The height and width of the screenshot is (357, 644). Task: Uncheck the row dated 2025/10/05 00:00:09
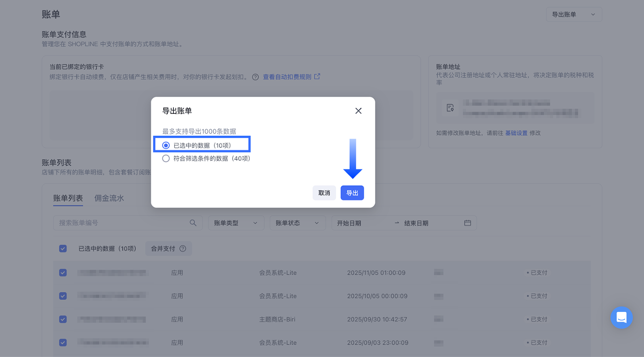point(63,296)
